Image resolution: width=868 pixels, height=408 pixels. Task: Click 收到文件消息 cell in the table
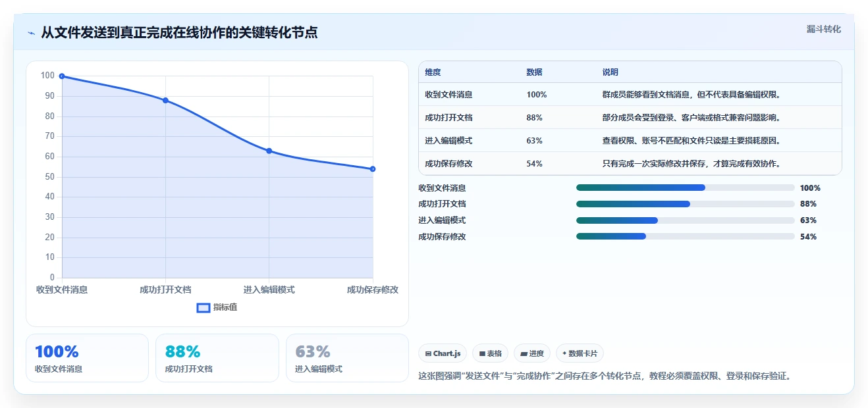tap(448, 95)
